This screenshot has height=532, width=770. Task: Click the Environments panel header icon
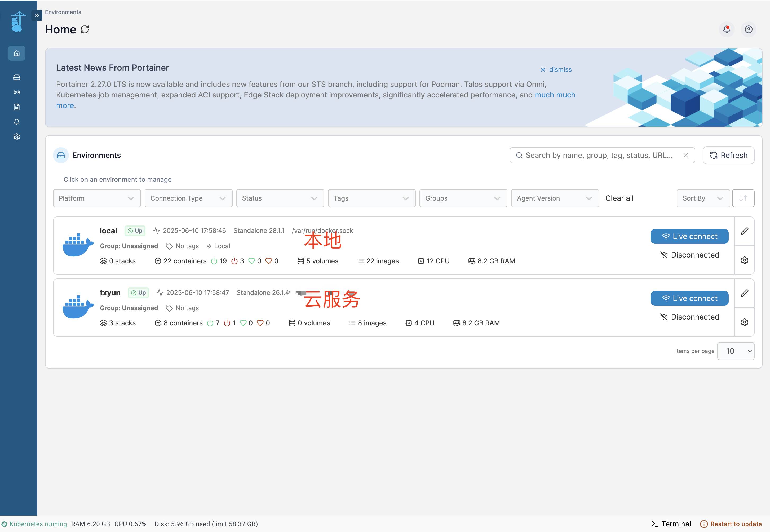[61, 155]
